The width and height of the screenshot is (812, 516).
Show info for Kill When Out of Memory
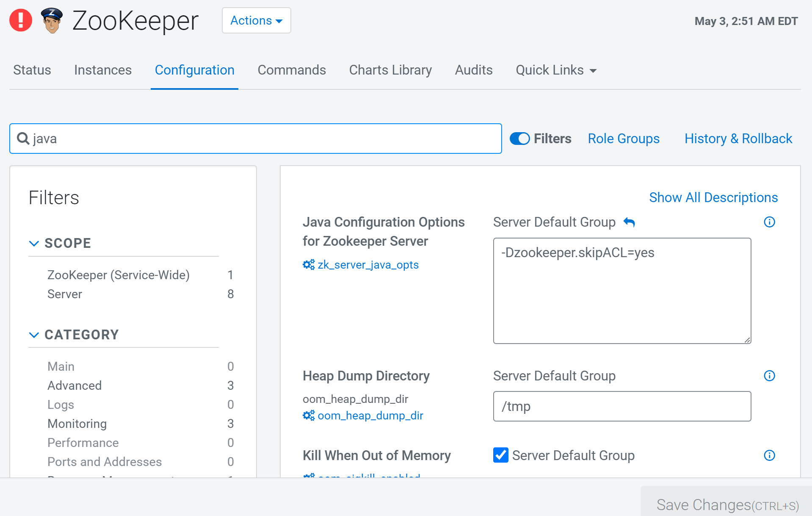click(x=769, y=455)
